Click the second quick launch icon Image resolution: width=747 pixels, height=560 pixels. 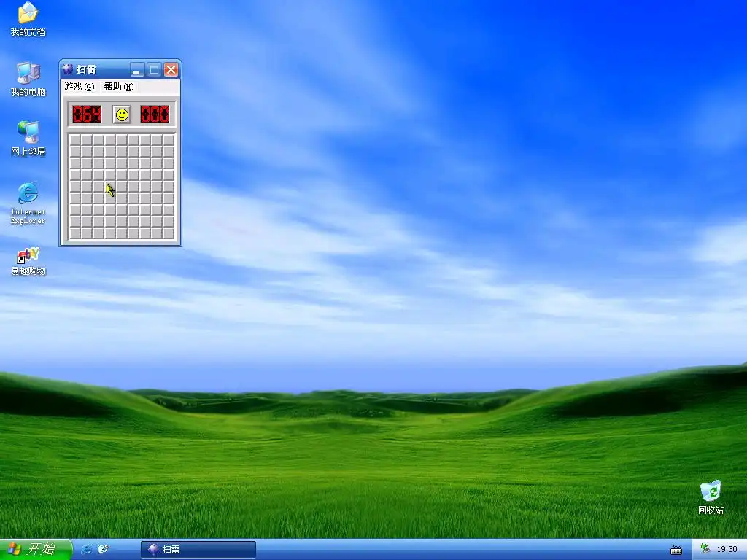tap(104, 549)
